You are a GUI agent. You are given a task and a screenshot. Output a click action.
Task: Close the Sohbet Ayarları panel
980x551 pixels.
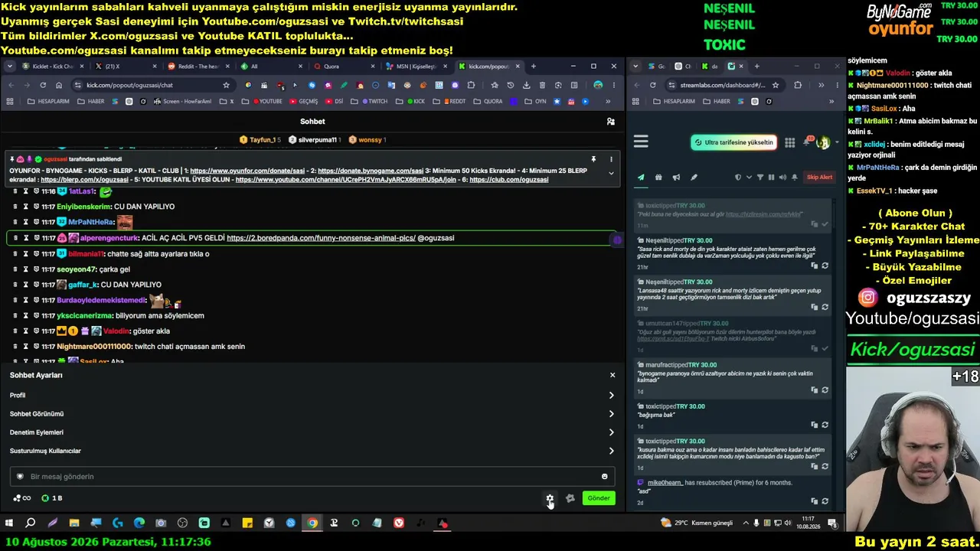point(612,375)
